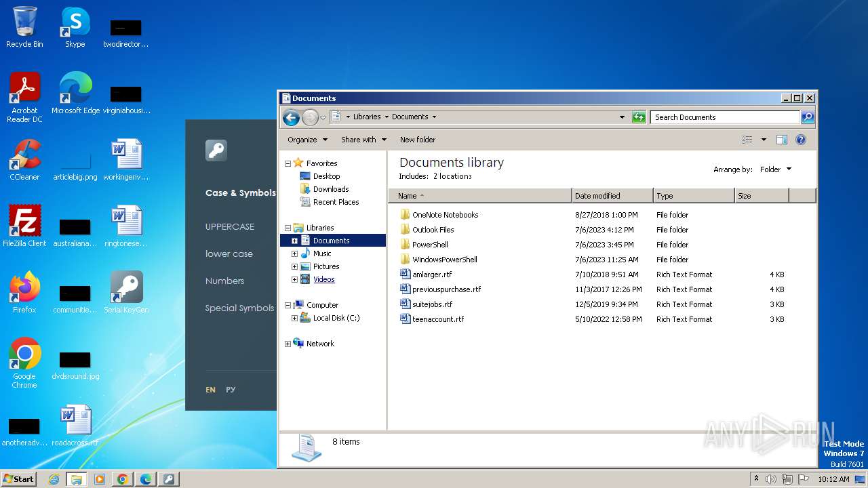Change the view with the views icon
The height and width of the screenshot is (488, 868).
[747, 140]
